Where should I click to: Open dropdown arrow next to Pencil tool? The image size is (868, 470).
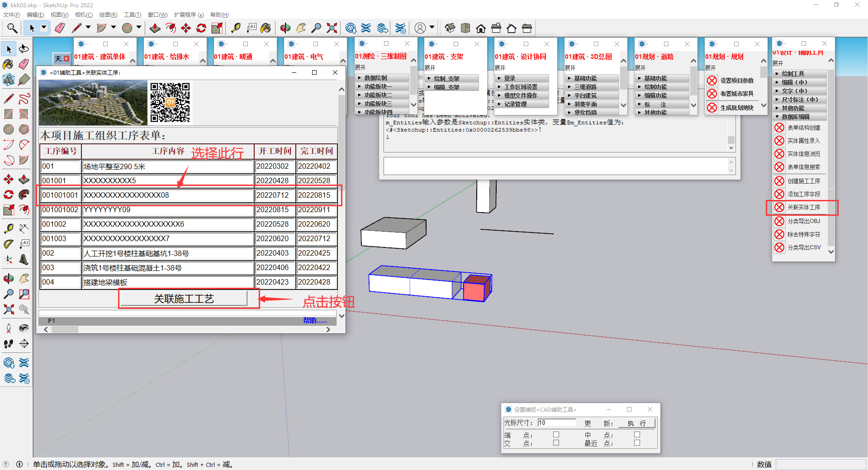88,28
